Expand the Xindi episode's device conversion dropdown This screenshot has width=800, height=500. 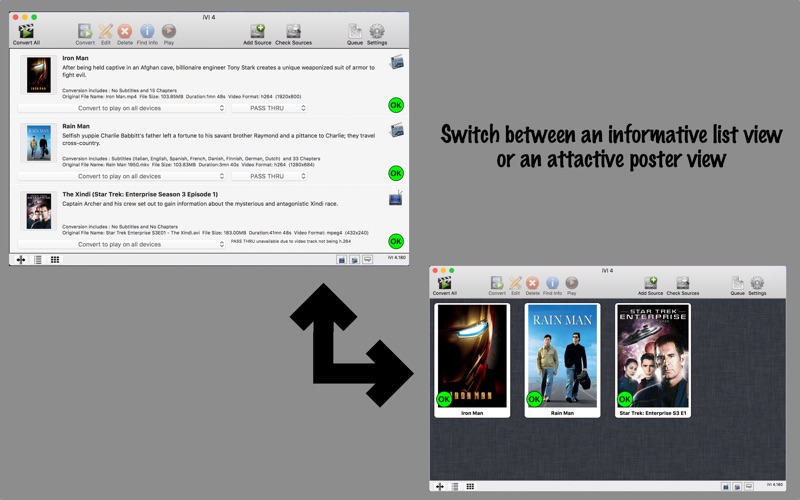pos(121,244)
